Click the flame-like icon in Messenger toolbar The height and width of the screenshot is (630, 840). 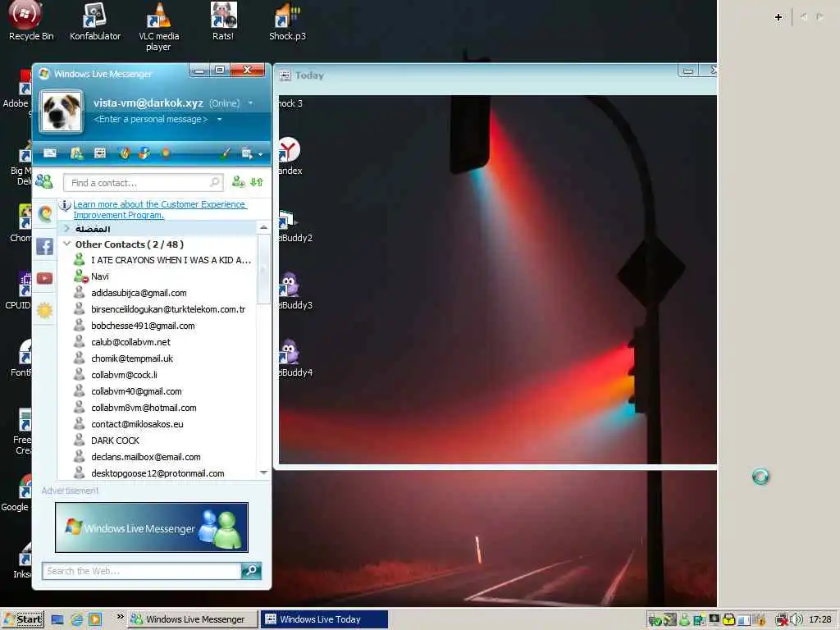[x=125, y=153]
